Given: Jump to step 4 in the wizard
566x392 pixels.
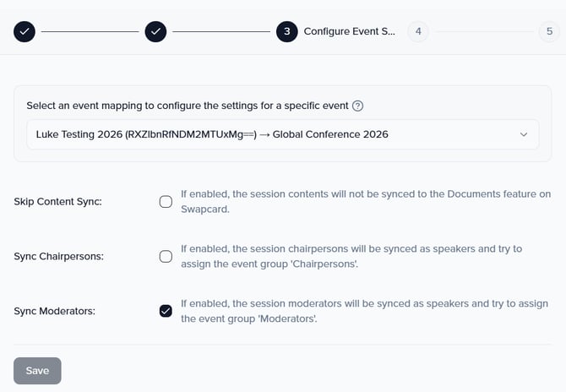Looking at the screenshot, I should (417, 31).
